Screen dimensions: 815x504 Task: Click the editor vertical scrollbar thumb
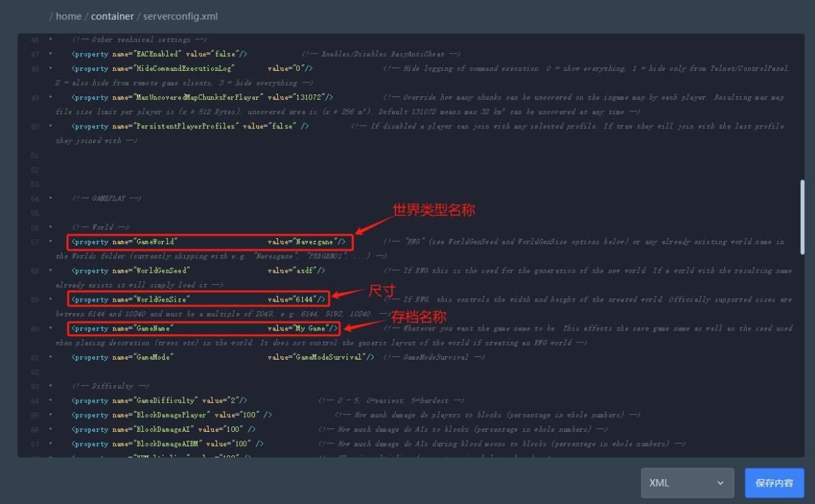802,217
